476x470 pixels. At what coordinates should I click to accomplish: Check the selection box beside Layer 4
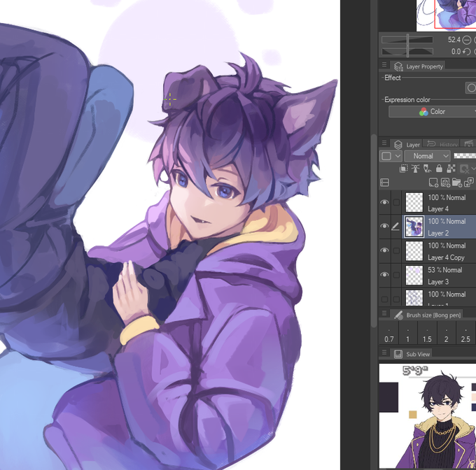click(x=396, y=202)
